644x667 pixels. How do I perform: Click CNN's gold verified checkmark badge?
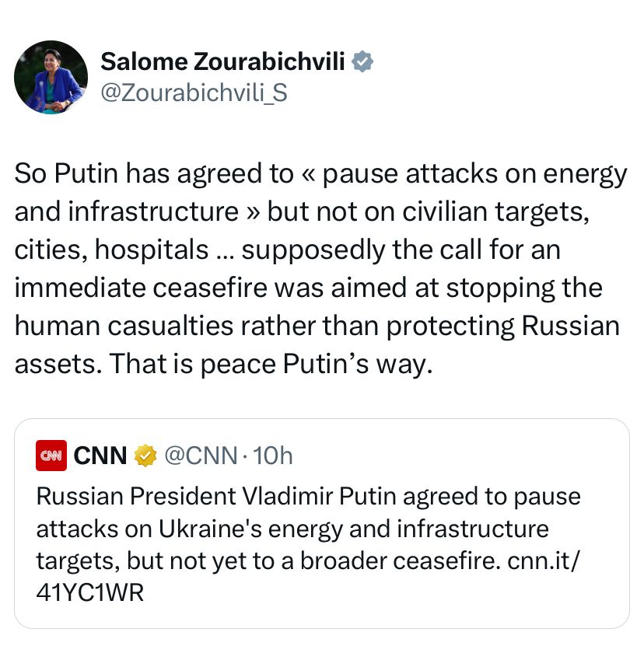tap(145, 456)
